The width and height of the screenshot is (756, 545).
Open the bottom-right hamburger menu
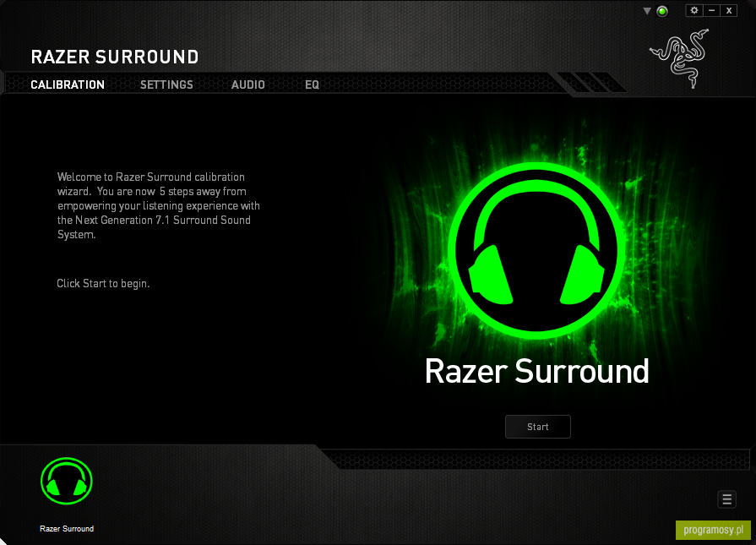click(727, 499)
